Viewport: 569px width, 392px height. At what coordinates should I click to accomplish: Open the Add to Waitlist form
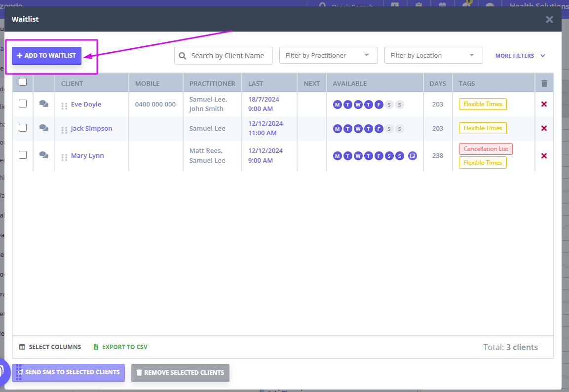46,56
